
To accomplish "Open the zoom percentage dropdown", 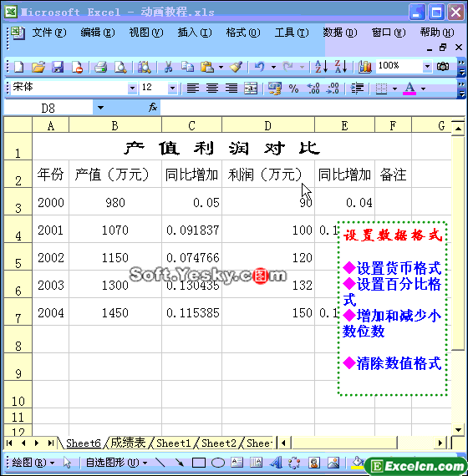I will click(x=427, y=66).
